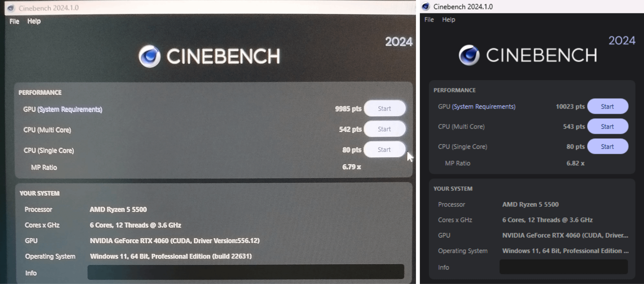Start the Multi Core test beside 542 pts
The height and width of the screenshot is (284, 644).
385,129
